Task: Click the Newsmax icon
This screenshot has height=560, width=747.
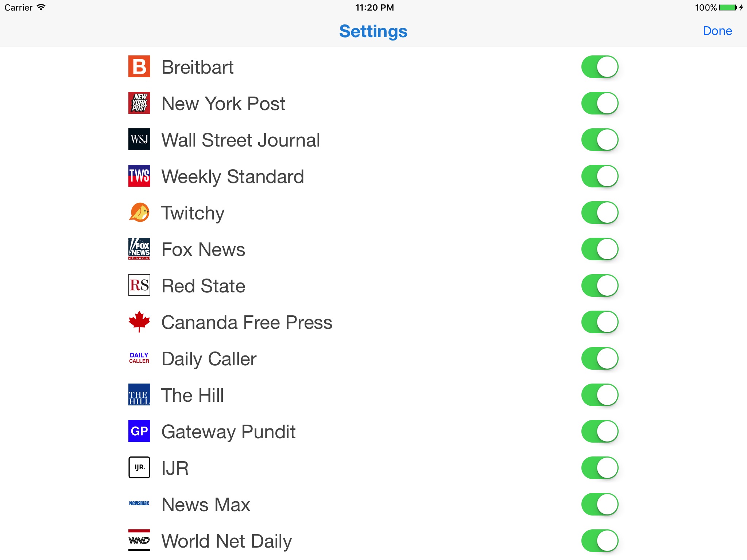Action: click(x=139, y=503)
